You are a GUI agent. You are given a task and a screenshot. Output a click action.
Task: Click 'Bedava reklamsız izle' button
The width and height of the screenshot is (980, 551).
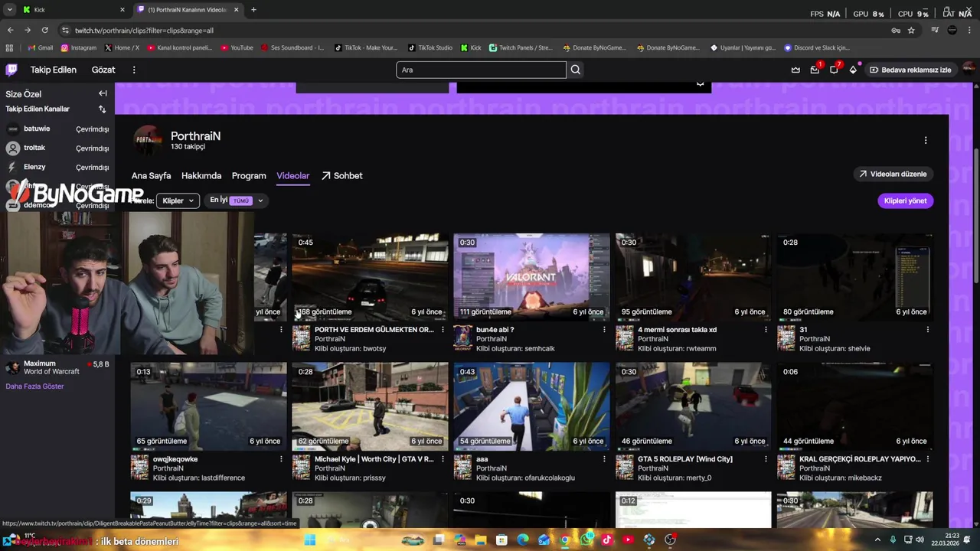click(910, 70)
